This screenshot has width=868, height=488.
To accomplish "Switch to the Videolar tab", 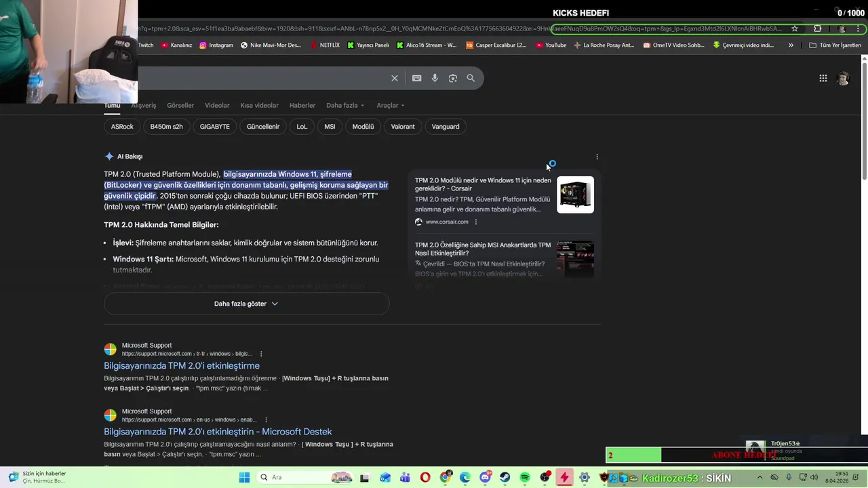I will pos(217,105).
